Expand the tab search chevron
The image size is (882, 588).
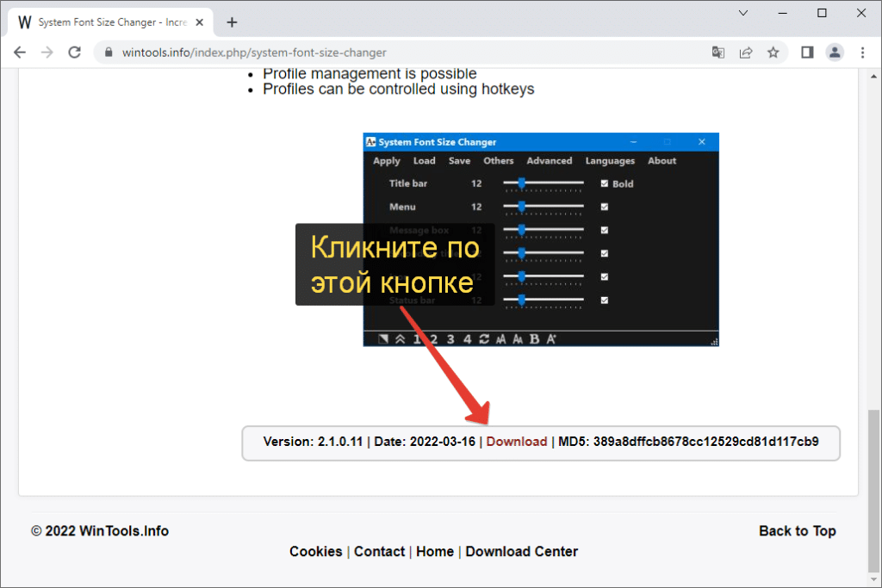click(x=743, y=13)
